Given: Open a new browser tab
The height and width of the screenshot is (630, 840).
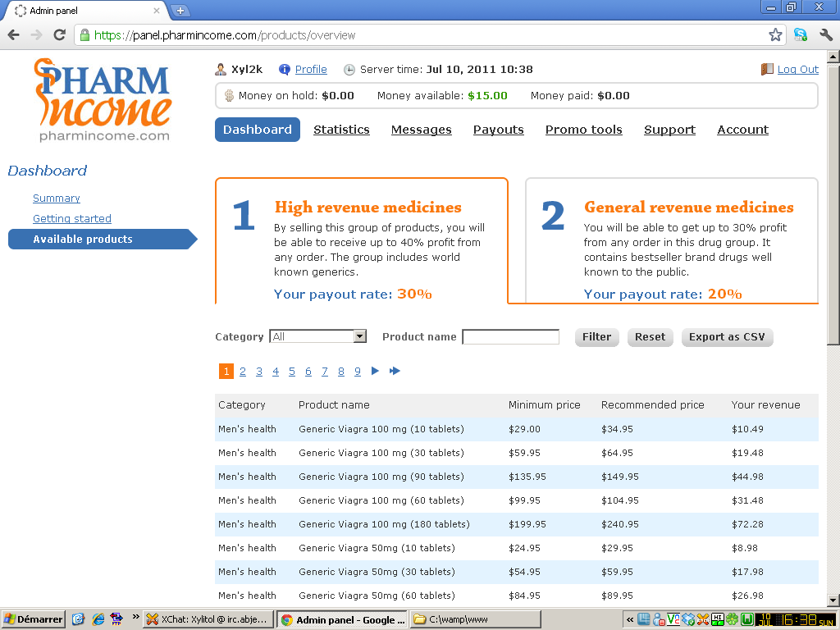Looking at the screenshot, I should point(180,10).
